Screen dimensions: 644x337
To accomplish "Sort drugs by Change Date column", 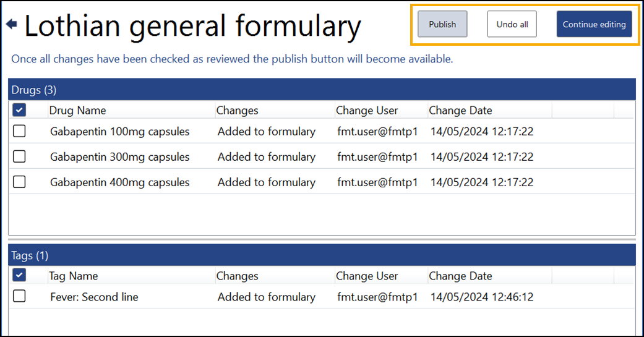I will tap(460, 111).
